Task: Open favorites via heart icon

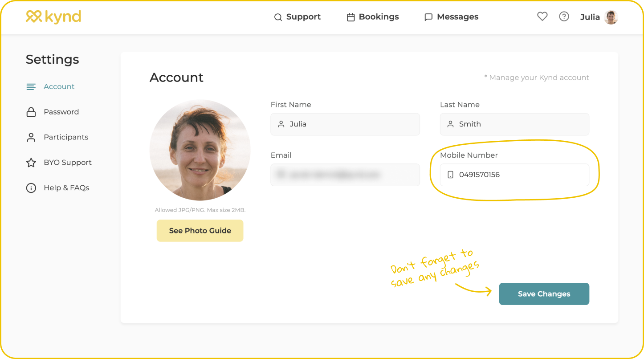Action: 542,16
